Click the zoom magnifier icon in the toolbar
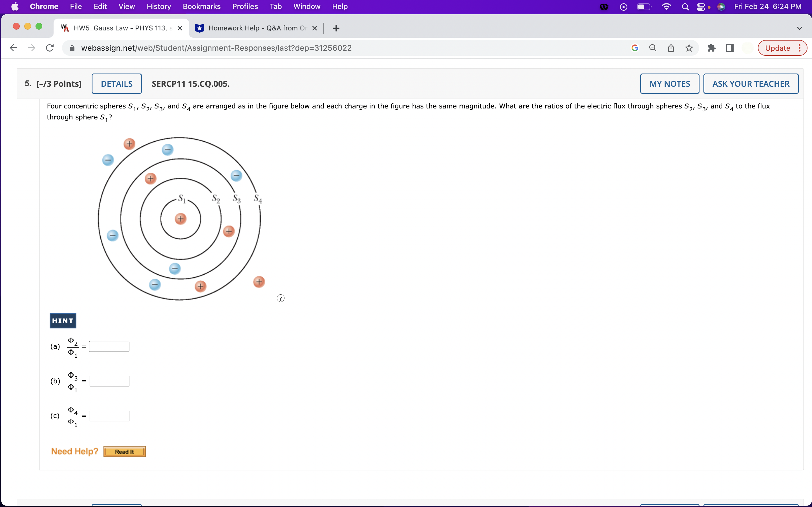812x507 pixels. (x=652, y=48)
